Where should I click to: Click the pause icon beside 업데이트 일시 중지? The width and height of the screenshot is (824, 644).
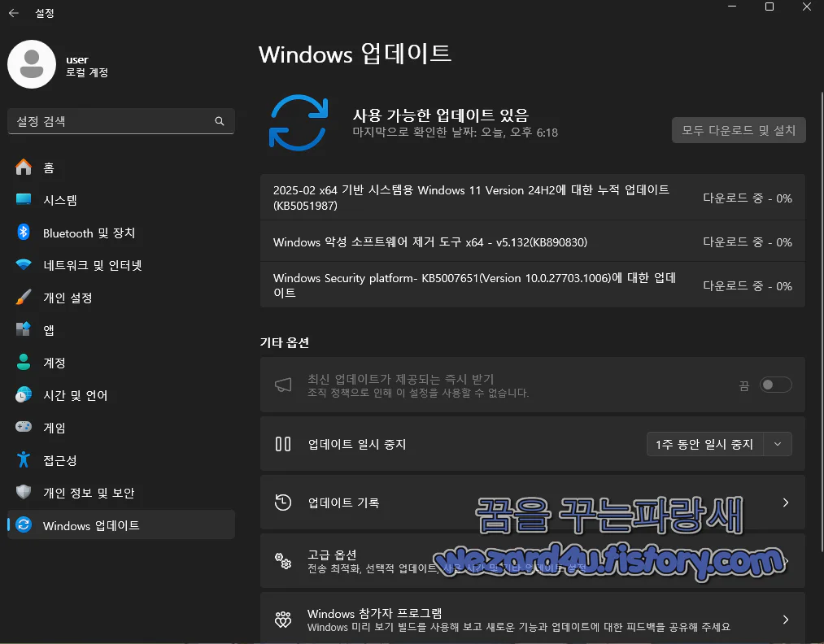coord(283,444)
